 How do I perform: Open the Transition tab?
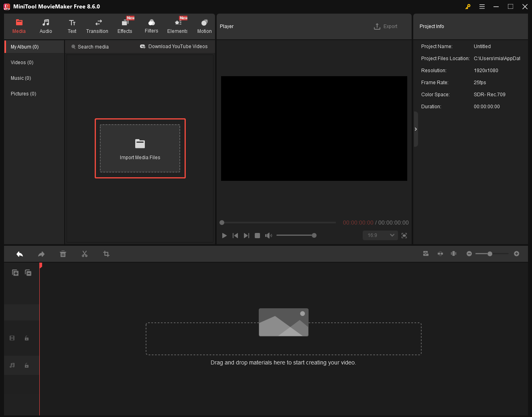tap(97, 26)
